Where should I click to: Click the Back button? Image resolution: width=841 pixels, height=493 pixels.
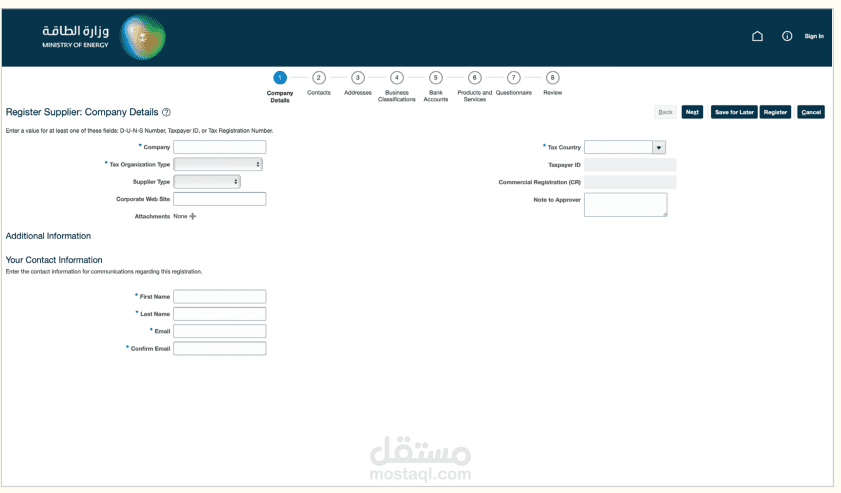coord(665,112)
